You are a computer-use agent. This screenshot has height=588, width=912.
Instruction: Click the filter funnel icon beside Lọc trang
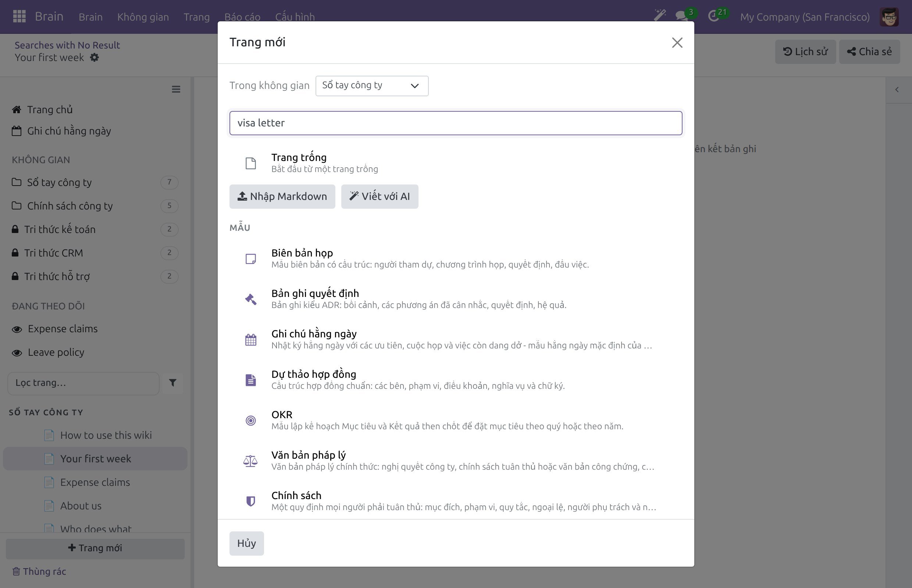[x=173, y=383]
